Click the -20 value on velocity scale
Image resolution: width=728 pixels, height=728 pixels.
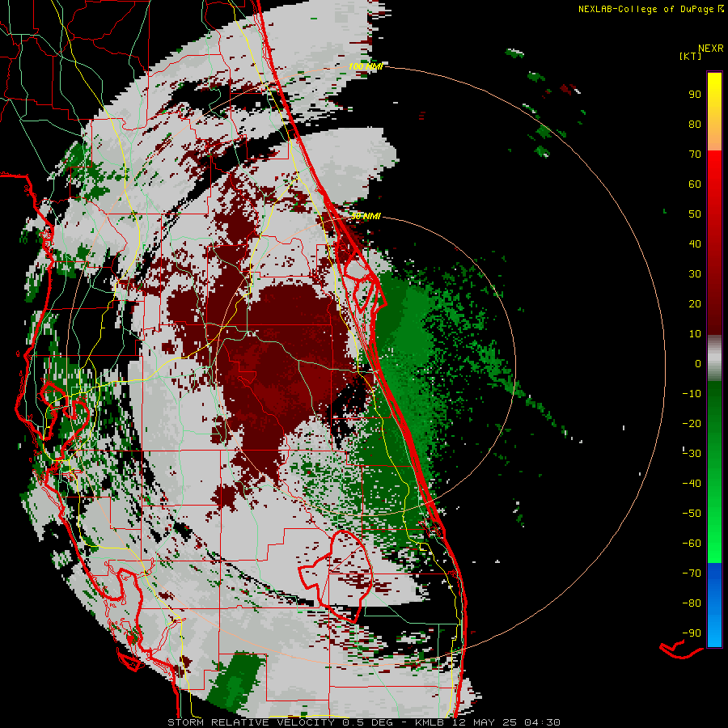point(692,424)
